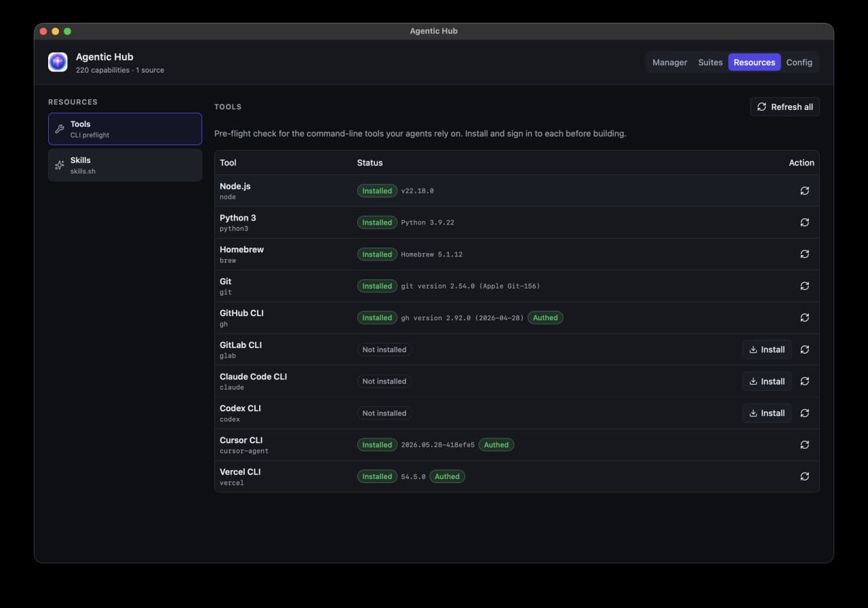This screenshot has height=608, width=868.
Task: Open the Config tab
Action: tap(800, 62)
